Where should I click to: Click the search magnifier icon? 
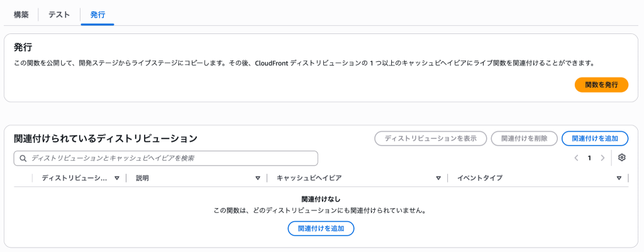[23, 158]
